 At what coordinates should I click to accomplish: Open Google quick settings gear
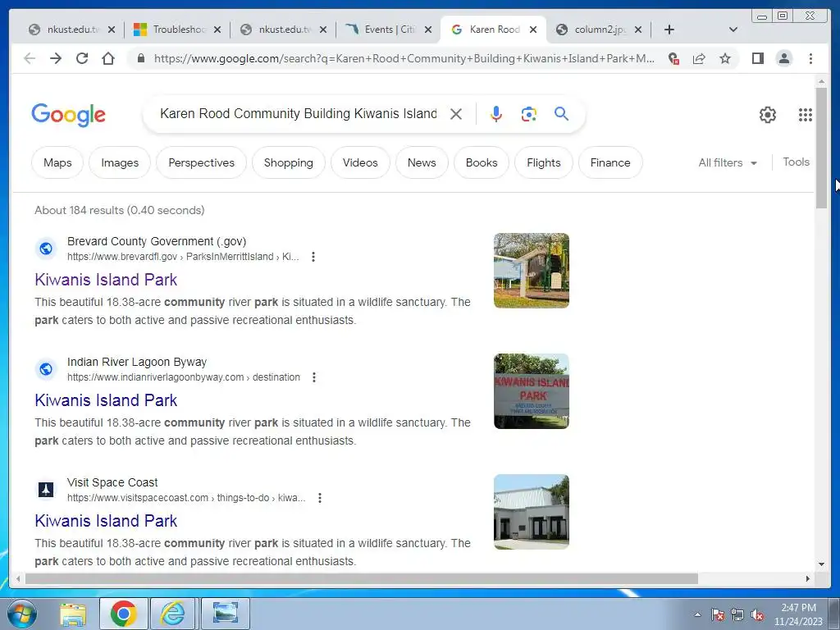pyautogui.click(x=768, y=115)
